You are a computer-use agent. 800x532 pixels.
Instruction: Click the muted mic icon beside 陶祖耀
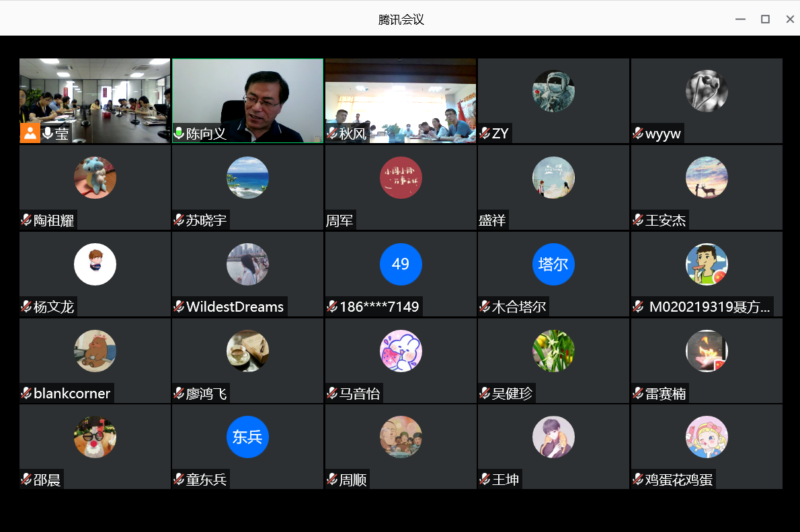tap(26, 220)
